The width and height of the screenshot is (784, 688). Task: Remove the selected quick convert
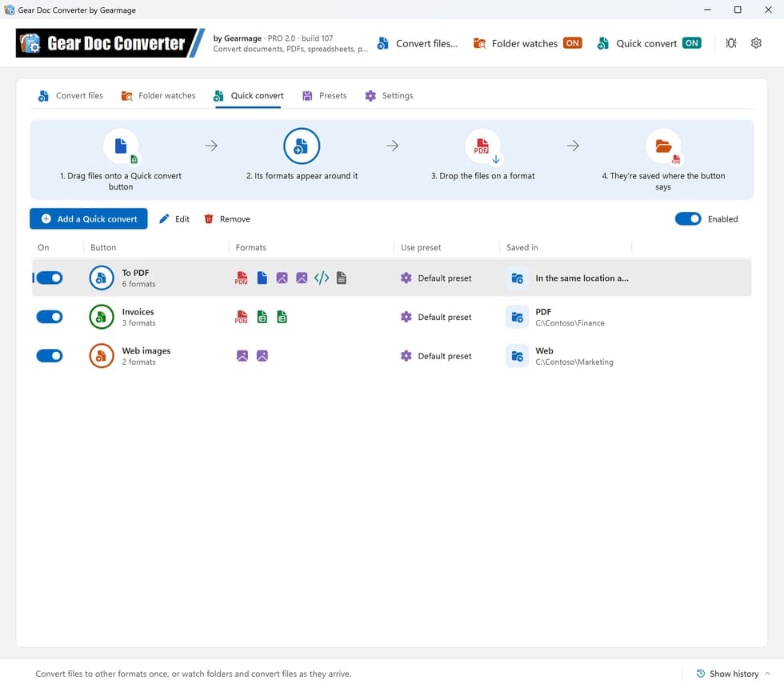[x=227, y=219]
